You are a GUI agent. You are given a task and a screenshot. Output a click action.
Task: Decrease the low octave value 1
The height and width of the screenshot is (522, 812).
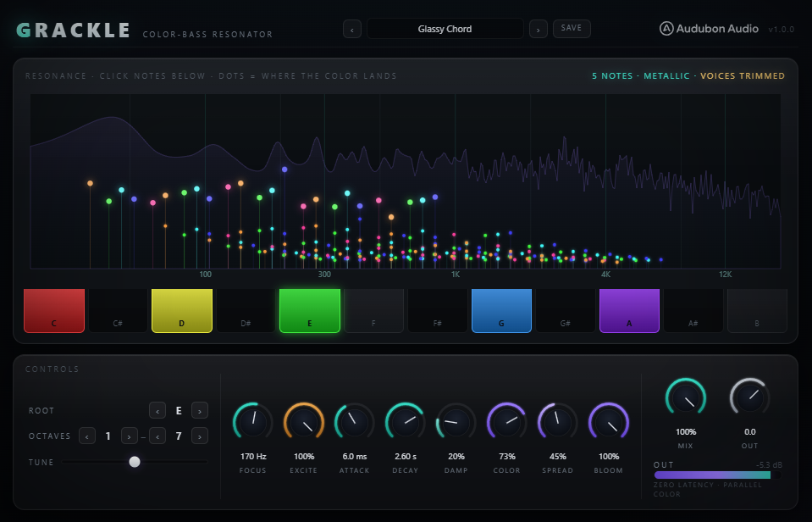point(87,436)
